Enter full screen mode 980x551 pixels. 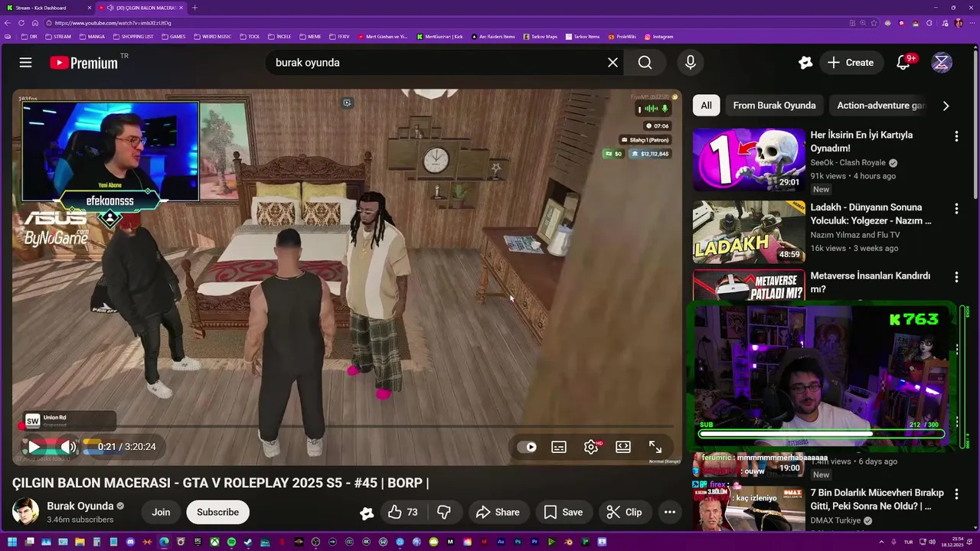(655, 447)
